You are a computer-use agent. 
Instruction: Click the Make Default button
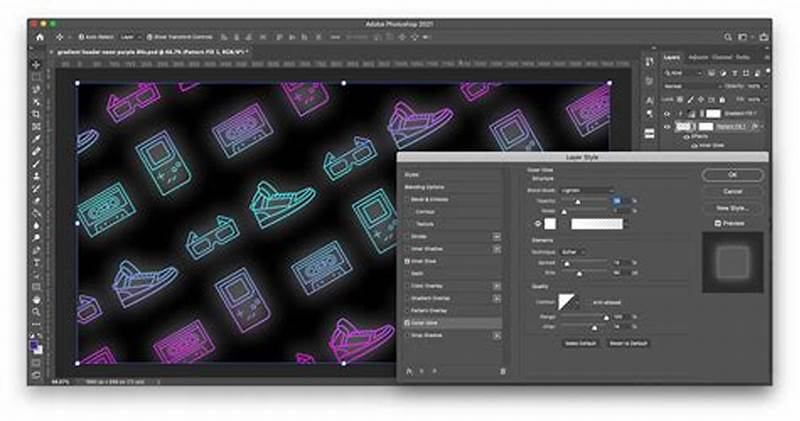(x=581, y=343)
